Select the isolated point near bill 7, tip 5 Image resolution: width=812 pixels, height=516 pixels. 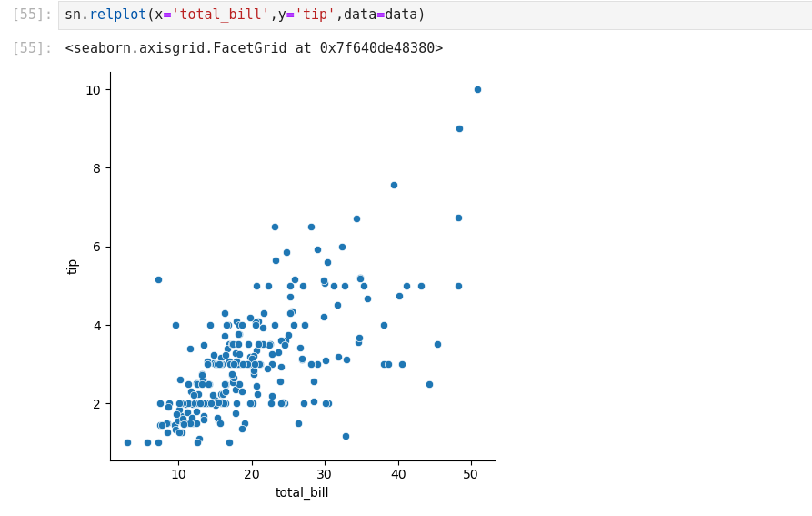click(158, 279)
